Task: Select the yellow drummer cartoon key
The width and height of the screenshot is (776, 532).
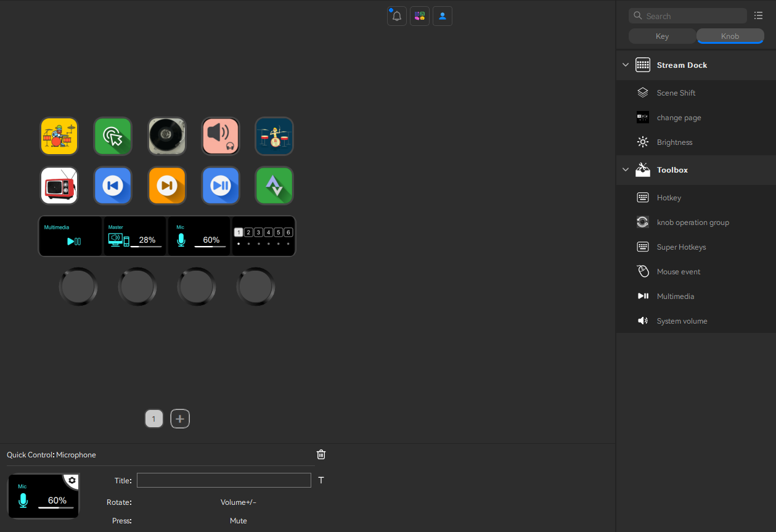Action: 59,136
